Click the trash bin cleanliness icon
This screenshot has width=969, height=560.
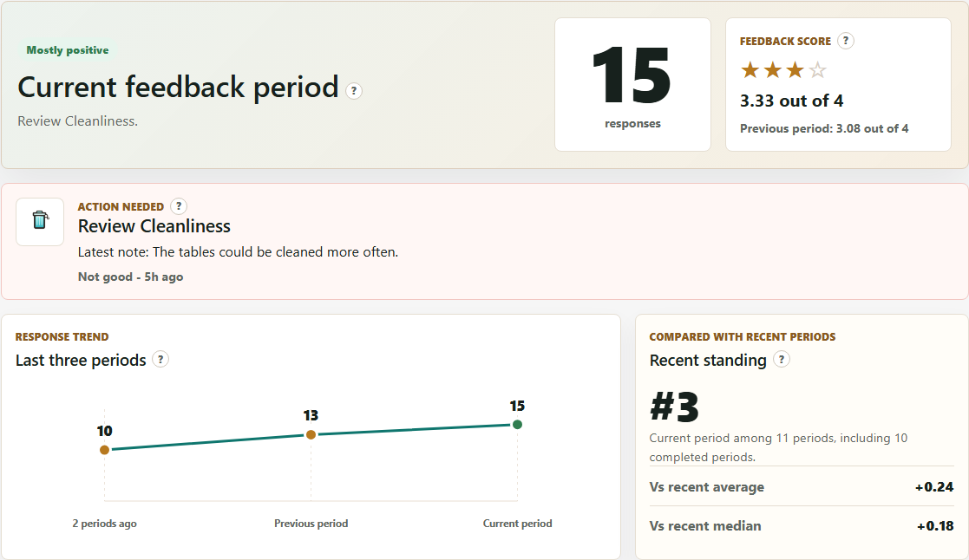coord(40,222)
